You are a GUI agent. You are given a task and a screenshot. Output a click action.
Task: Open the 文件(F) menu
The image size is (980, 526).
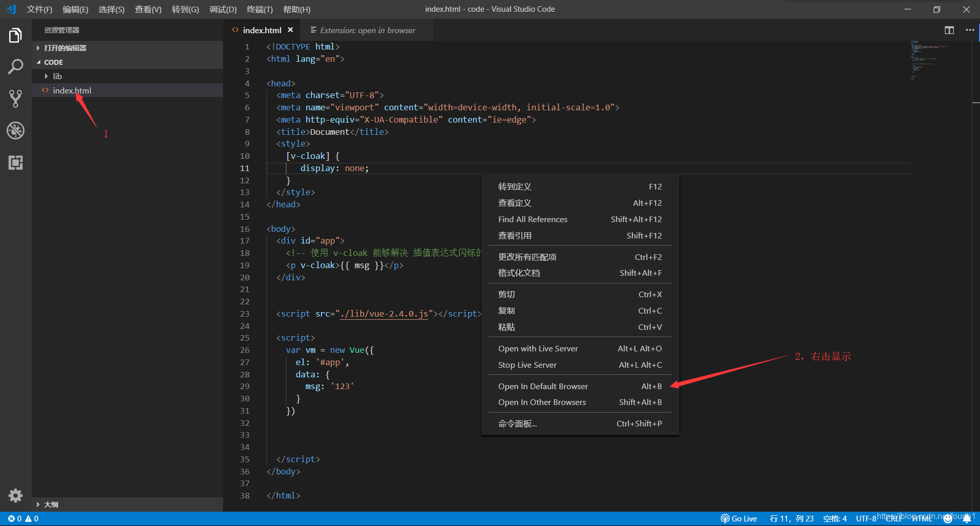coord(39,9)
